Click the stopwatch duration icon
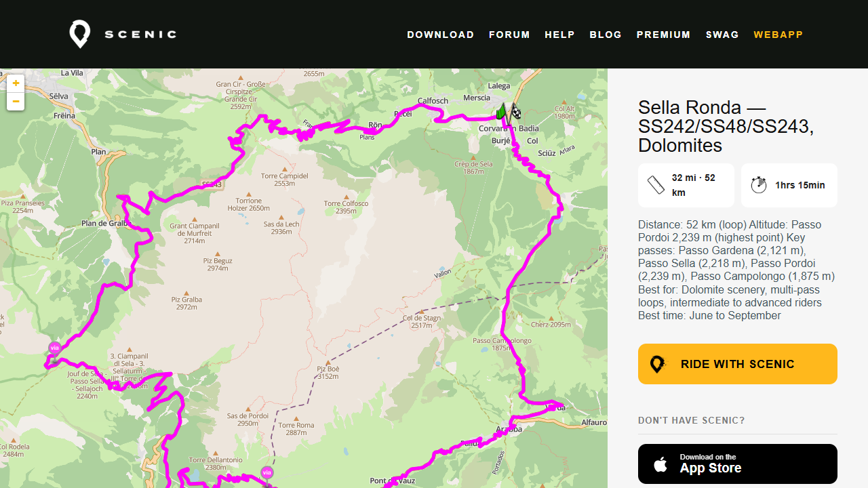This screenshot has height=488, width=868. 759,185
